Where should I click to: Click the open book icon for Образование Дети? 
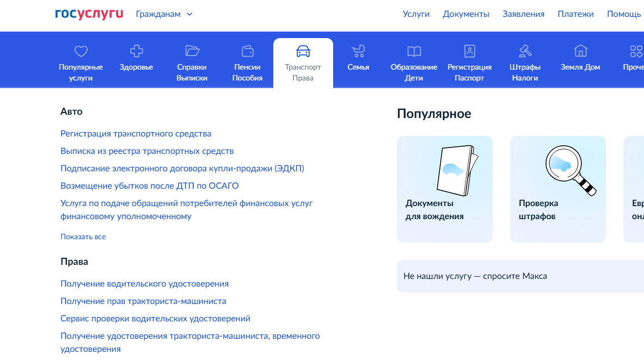[414, 51]
